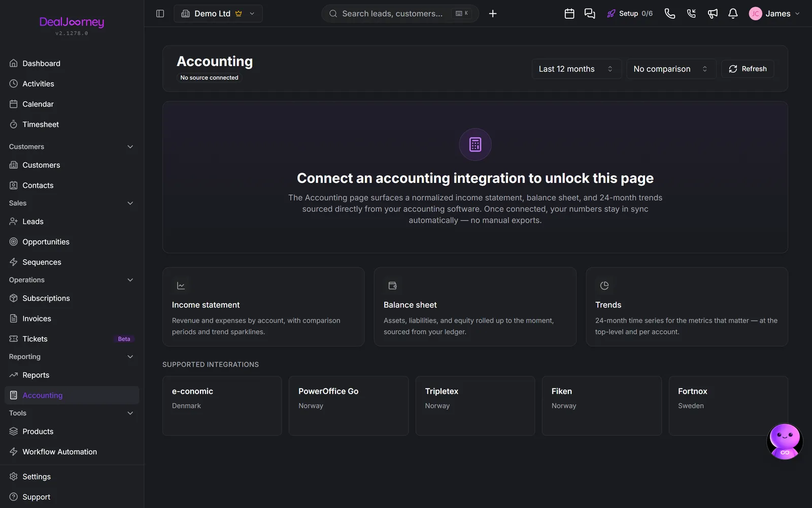This screenshot has width=812, height=508.
Task: Click the Refresh button
Action: click(748, 69)
